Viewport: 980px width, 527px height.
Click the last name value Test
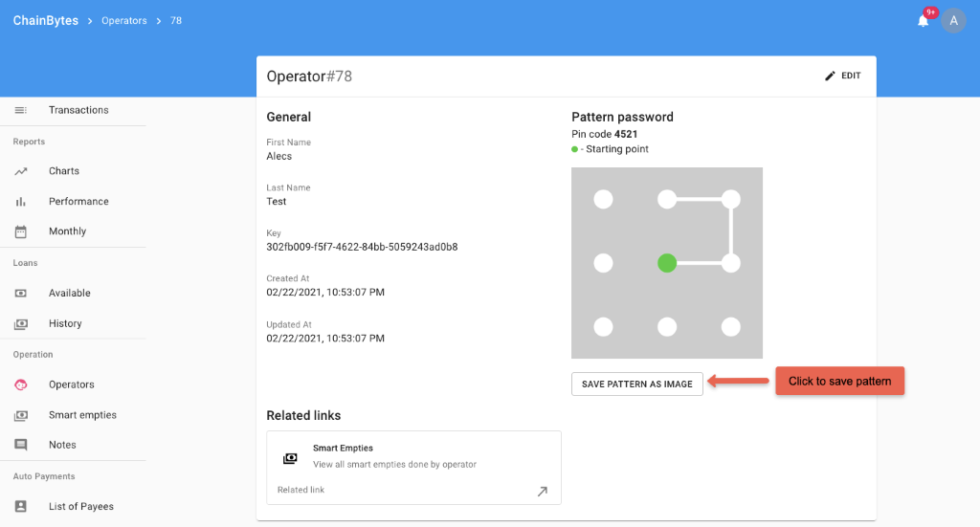pyautogui.click(x=277, y=201)
